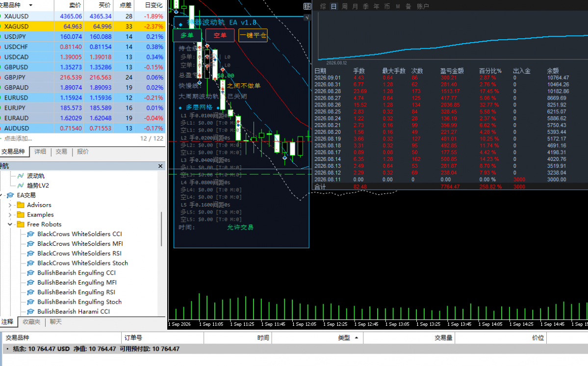Select the 周 period in statistics panel
588x366 pixels.
point(344,6)
